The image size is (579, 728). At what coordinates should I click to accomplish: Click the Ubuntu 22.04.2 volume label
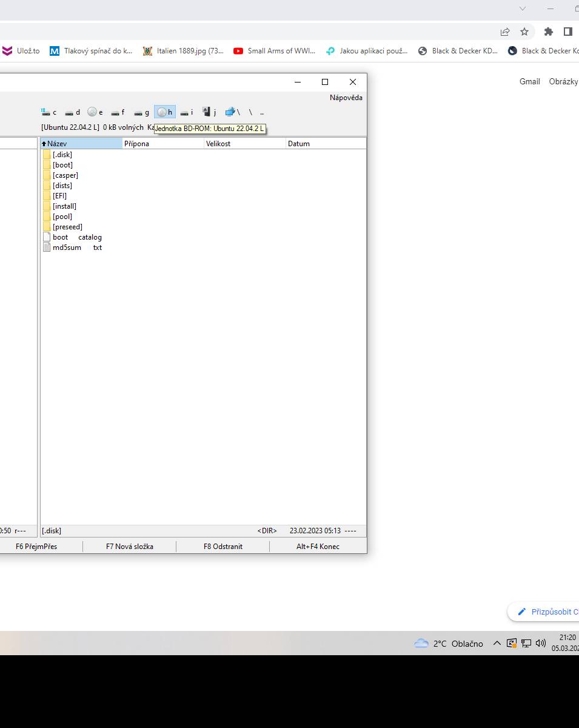[70, 127]
